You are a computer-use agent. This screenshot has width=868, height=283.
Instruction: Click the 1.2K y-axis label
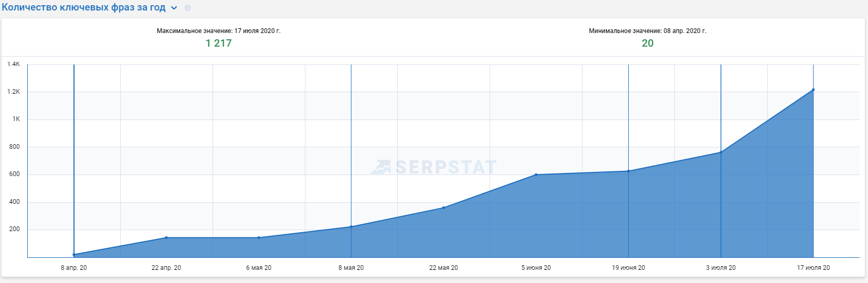click(x=14, y=92)
